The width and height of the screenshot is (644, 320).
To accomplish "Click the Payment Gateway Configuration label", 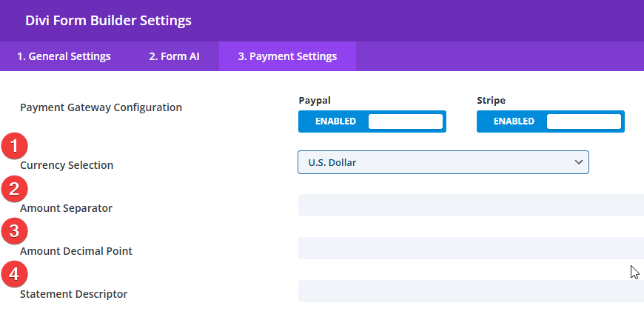I will [x=101, y=107].
